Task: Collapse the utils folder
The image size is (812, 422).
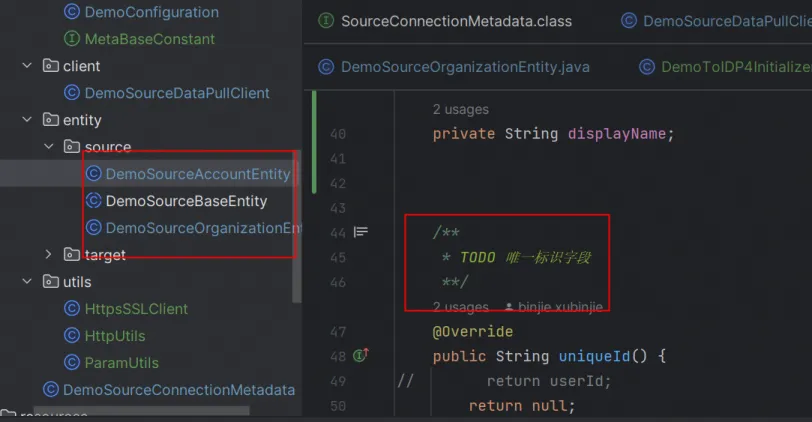Action: pyautogui.click(x=27, y=281)
